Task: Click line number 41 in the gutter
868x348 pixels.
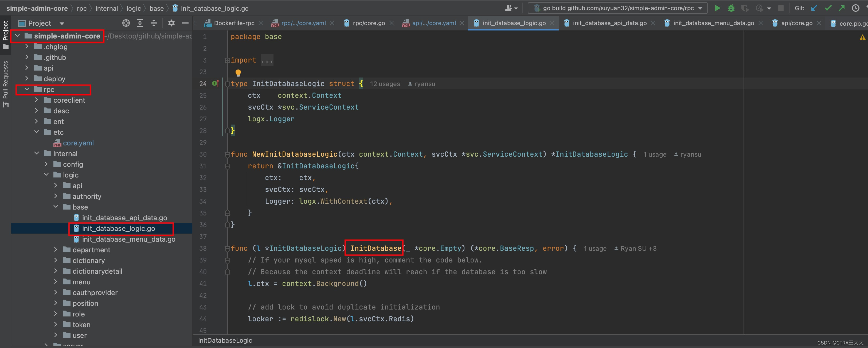Action: (203, 284)
